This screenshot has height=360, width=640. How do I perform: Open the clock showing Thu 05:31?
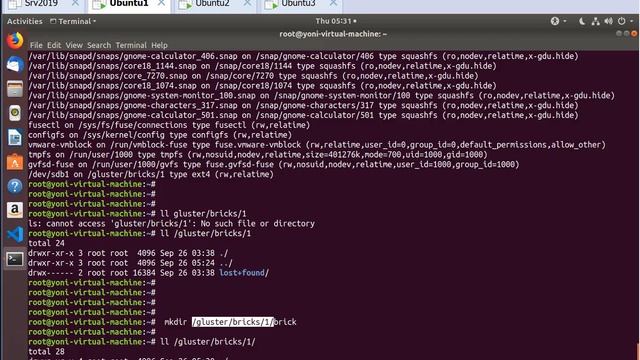(336, 21)
